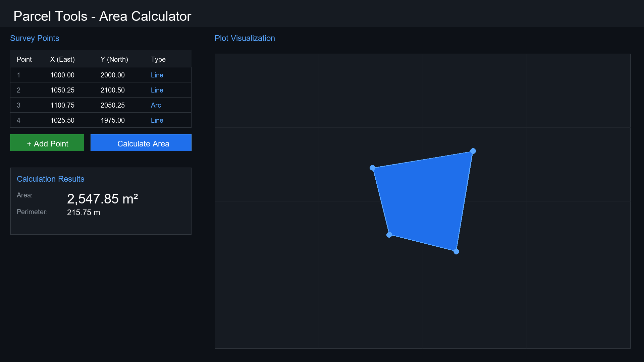Viewport: 644px width, 362px height.
Task: Select the Y value 1975.00 for point 4
Action: tap(113, 120)
